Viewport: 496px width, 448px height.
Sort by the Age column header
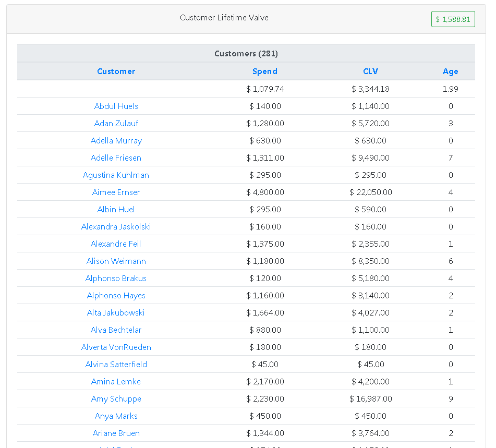click(x=450, y=71)
